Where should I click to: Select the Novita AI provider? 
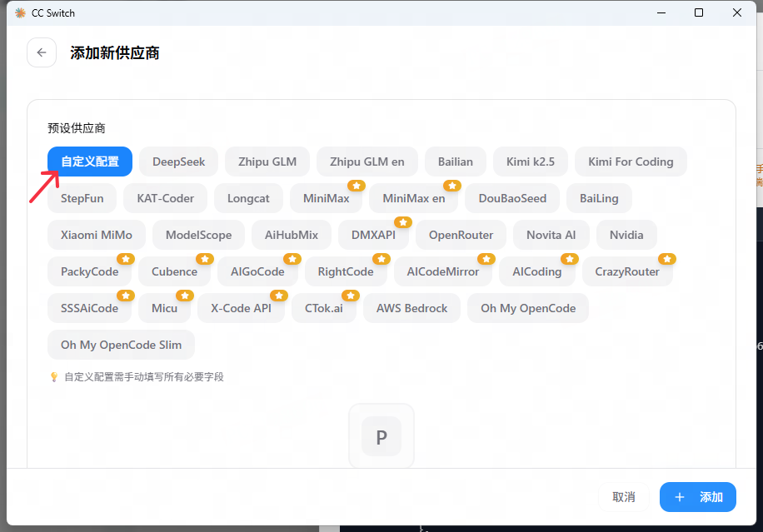[x=551, y=235]
